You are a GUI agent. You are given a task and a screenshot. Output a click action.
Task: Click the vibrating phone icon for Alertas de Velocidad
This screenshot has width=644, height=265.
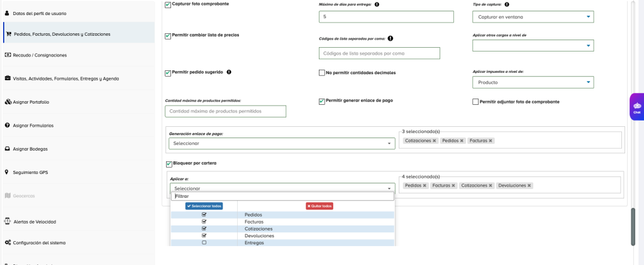tap(8, 221)
